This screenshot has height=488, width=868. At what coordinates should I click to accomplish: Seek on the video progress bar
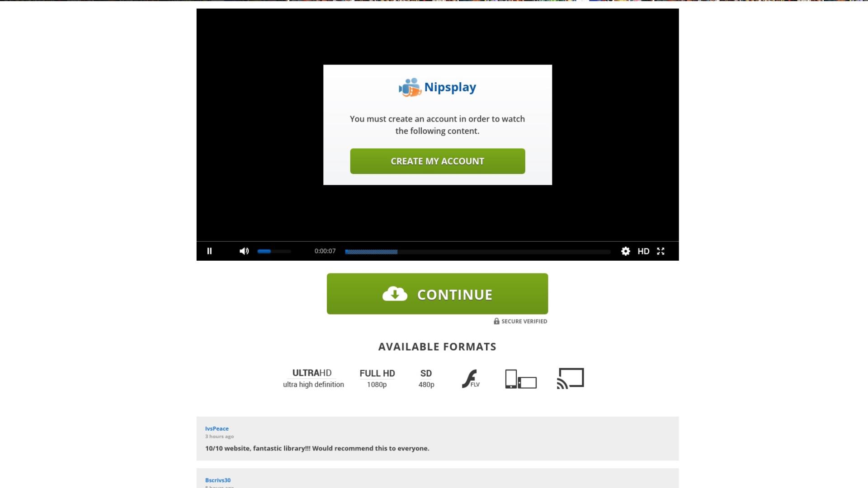(478, 252)
